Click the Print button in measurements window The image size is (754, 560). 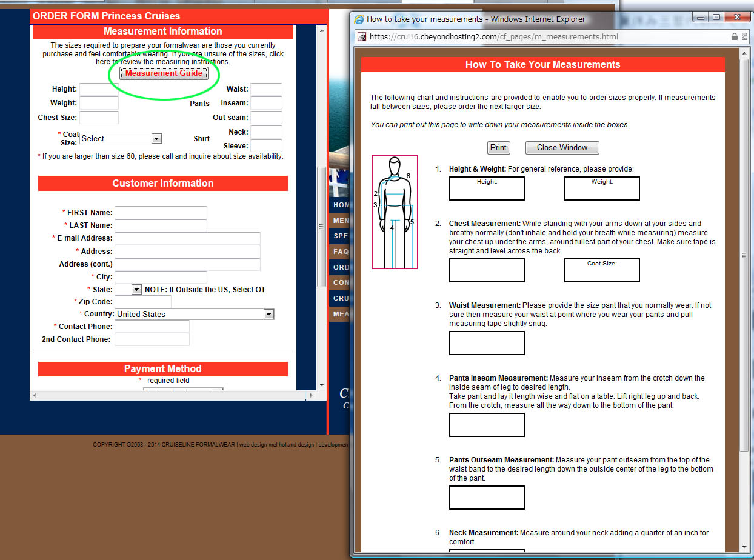[498, 147]
